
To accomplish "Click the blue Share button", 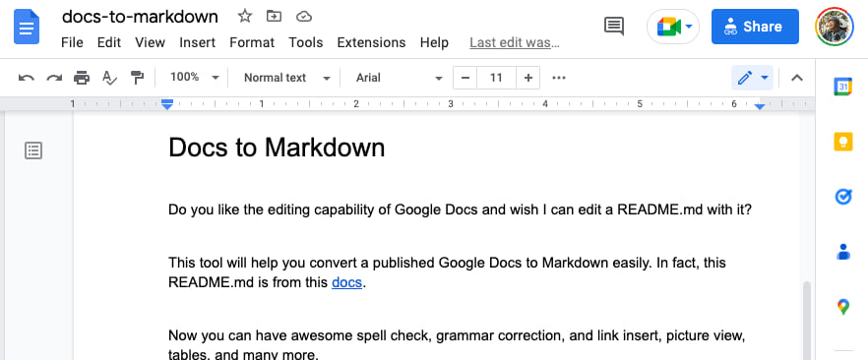I will pyautogui.click(x=755, y=27).
